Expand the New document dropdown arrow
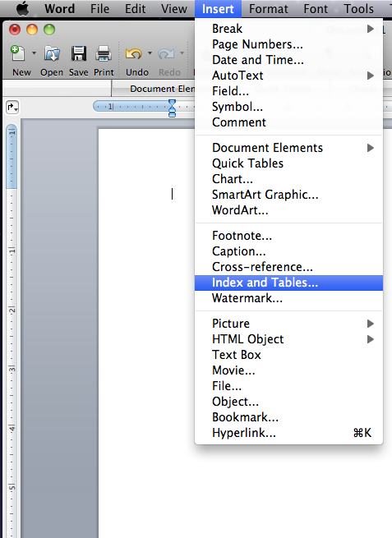 pos(34,53)
